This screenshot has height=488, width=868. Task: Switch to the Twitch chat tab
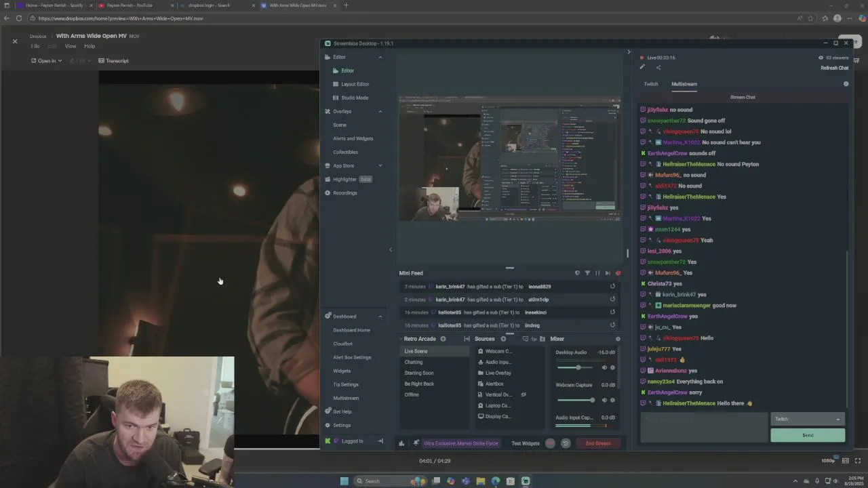pyautogui.click(x=651, y=84)
